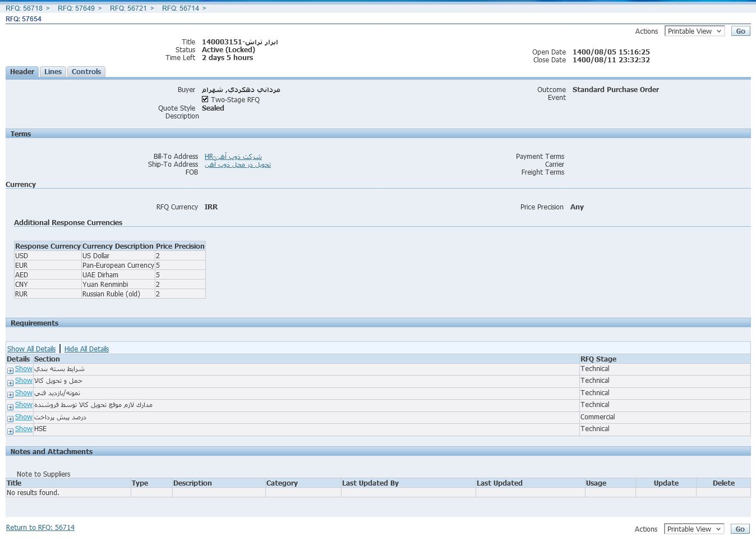Show details for the Commercial stage requirement
This screenshot has height=540, width=756.
(24, 417)
